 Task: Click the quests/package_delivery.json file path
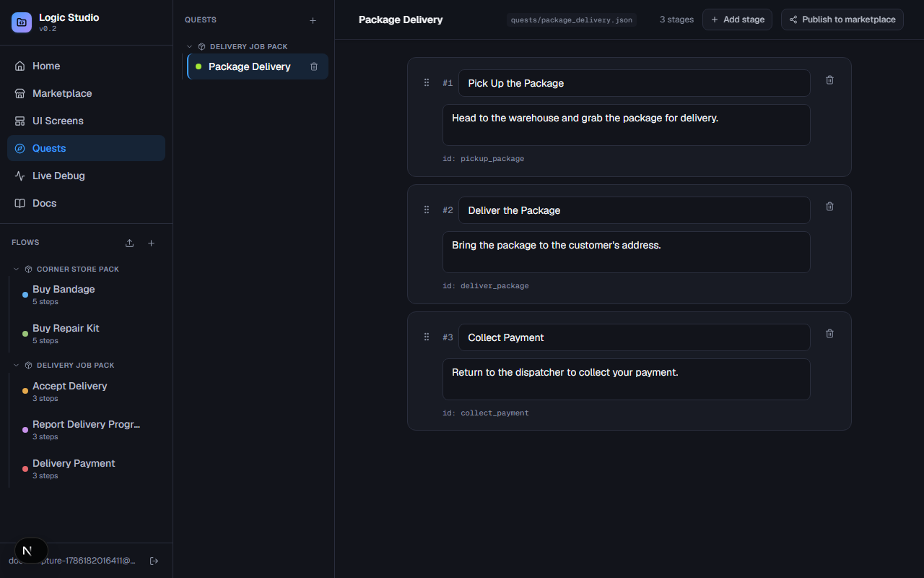click(x=572, y=20)
